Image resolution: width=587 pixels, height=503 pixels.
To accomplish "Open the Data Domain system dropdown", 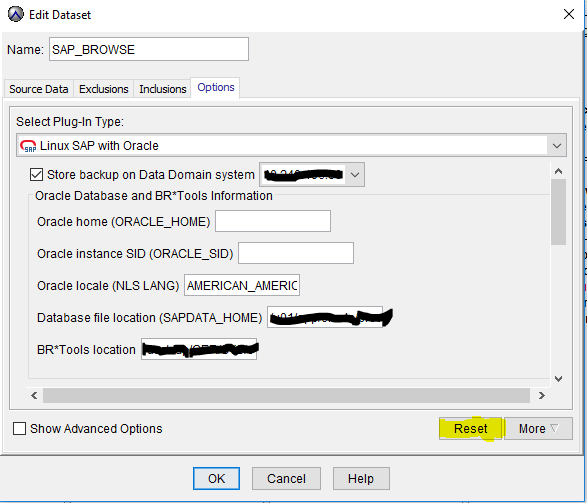I will [x=355, y=174].
